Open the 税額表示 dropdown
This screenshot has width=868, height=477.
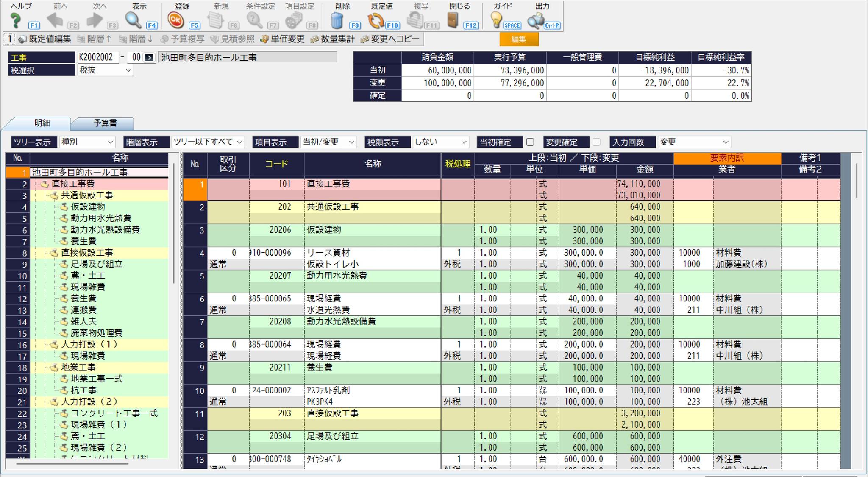click(x=441, y=142)
